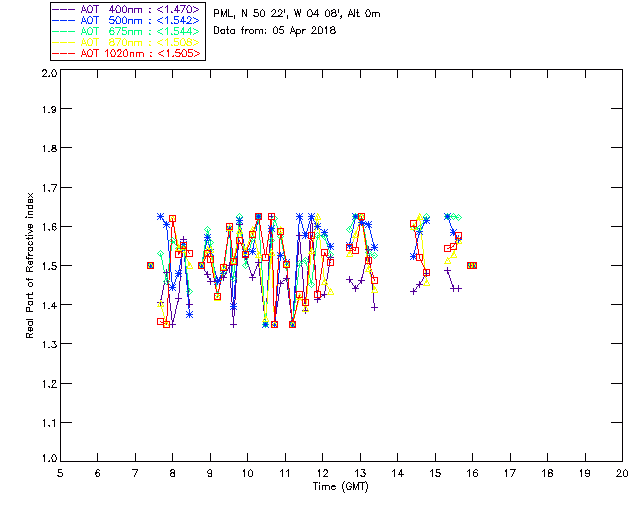This screenshot has height=512, width=640.
Task: Click the Time (GMT) axis label
Action: point(340,486)
